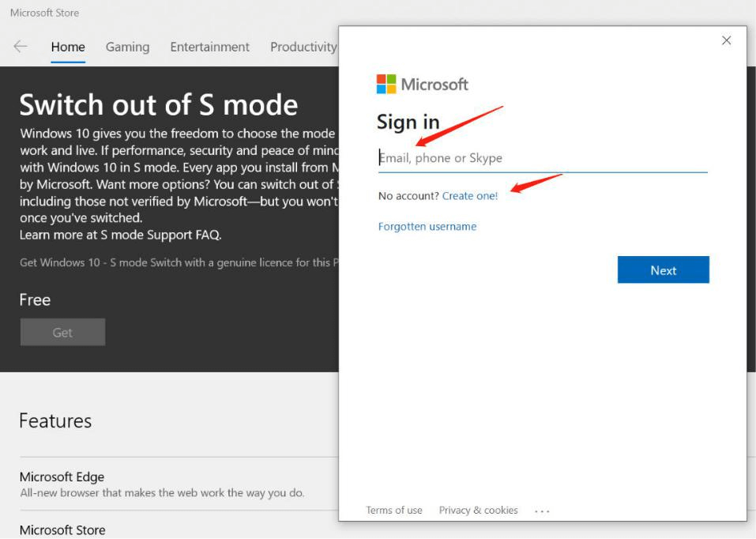This screenshot has width=756, height=539.
Task: Select Microsoft Edge in the Features list
Action: (x=62, y=477)
